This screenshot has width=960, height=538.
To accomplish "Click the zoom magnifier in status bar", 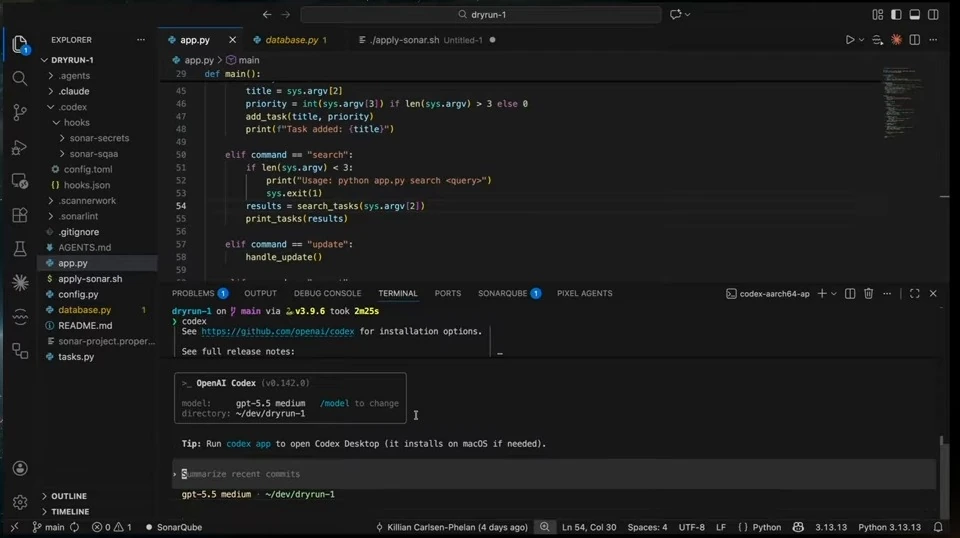I will coord(544,527).
